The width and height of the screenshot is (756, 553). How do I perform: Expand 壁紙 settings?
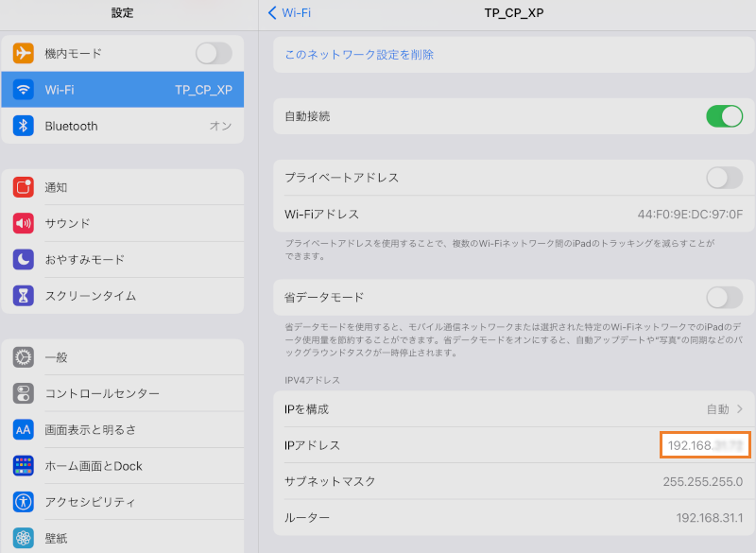(22, 539)
